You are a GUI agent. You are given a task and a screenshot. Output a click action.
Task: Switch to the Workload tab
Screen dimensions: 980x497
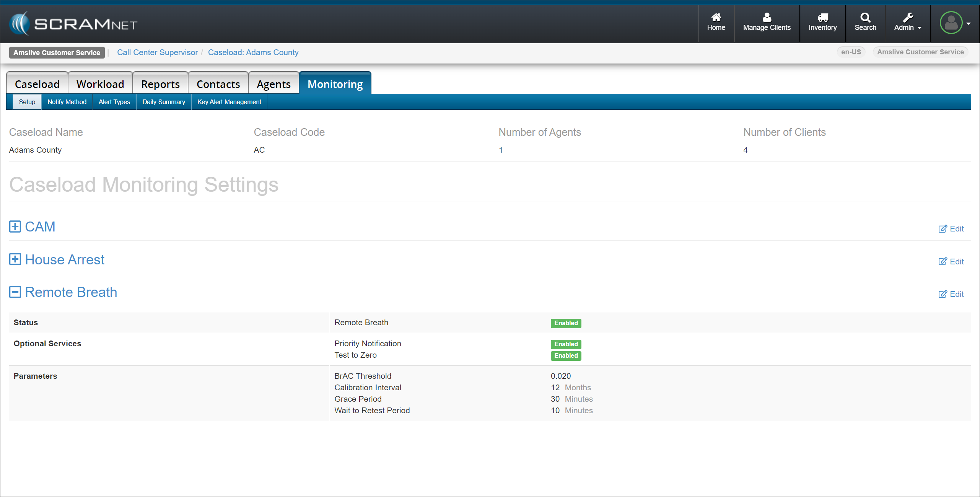[100, 84]
